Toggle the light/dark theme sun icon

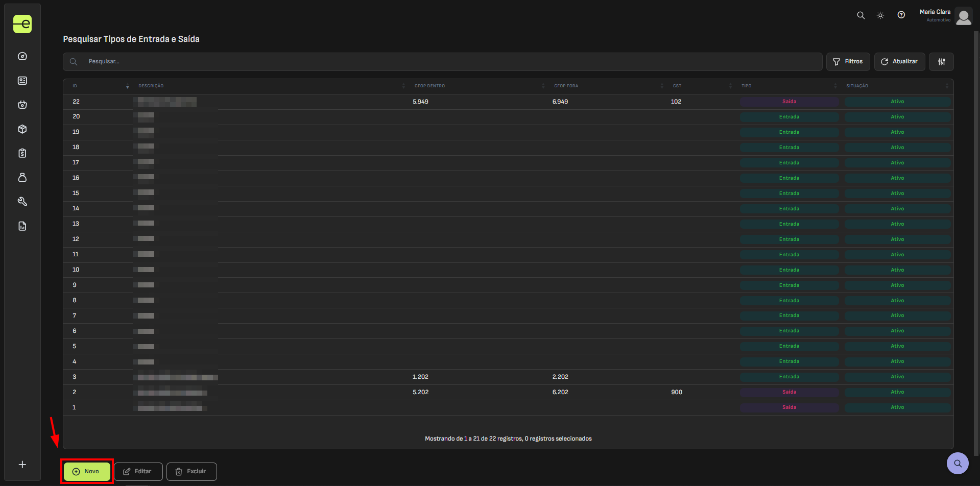coord(880,15)
